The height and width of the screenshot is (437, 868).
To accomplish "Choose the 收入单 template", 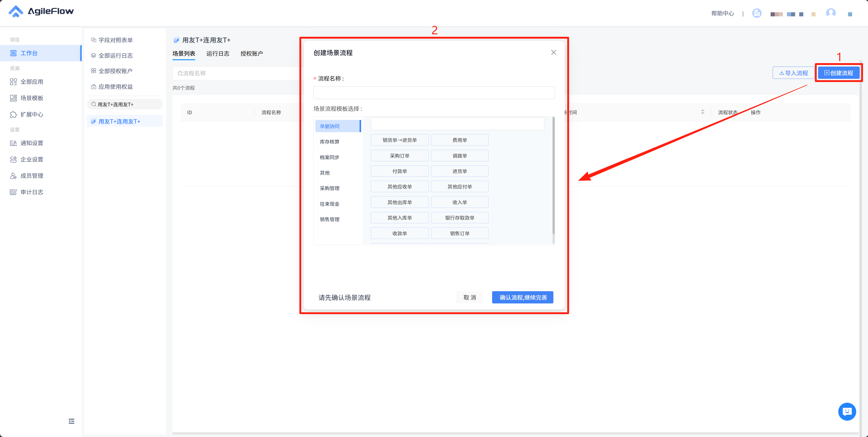I will (460, 202).
